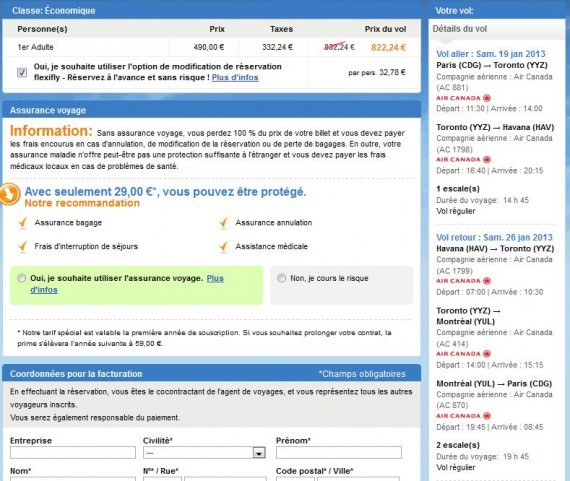Click the Assurance bagage checkmark icon
570x481 pixels.
[x=23, y=223]
